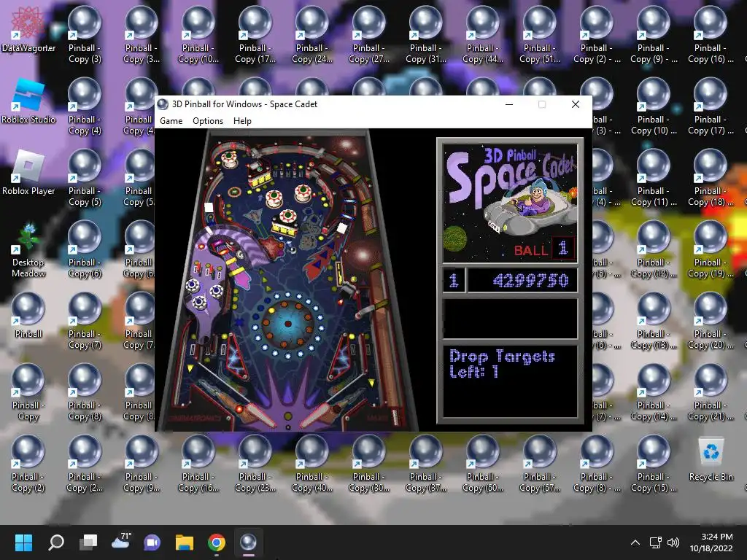This screenshot has height=560, width=747.
Task: Click the BALL 1 counter
Action: (544, 249)
